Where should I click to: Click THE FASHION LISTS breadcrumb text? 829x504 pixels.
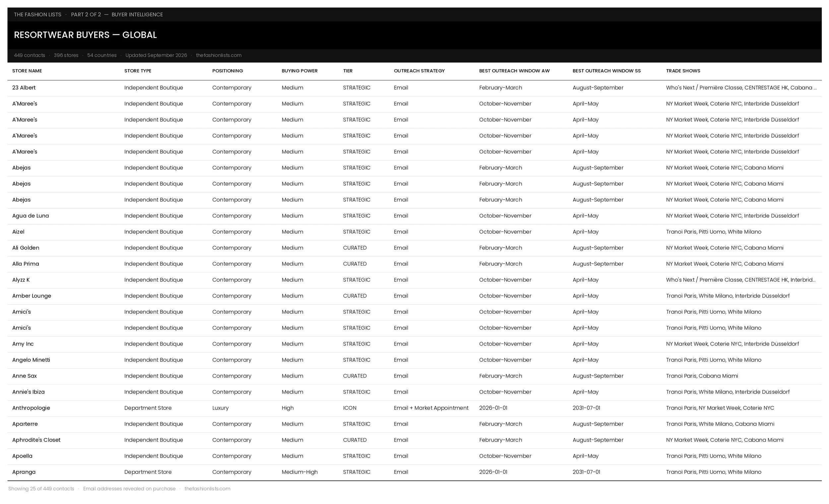pos(38,15)
